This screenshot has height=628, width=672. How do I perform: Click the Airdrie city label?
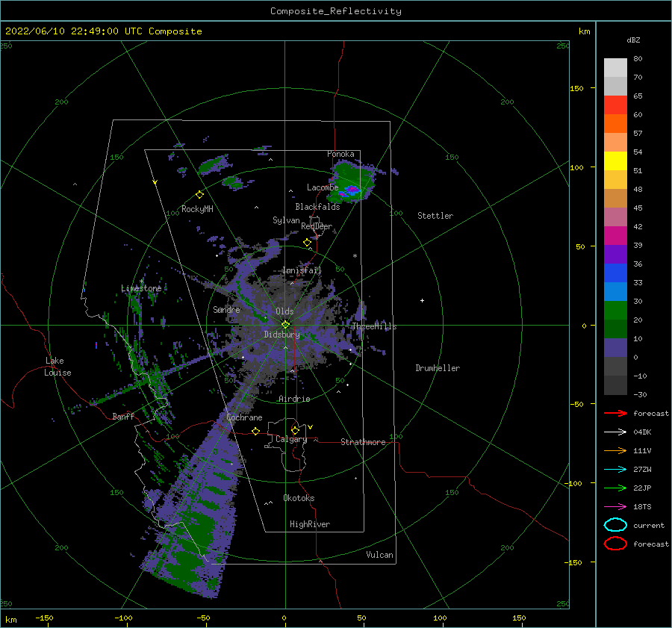(294, 399)
